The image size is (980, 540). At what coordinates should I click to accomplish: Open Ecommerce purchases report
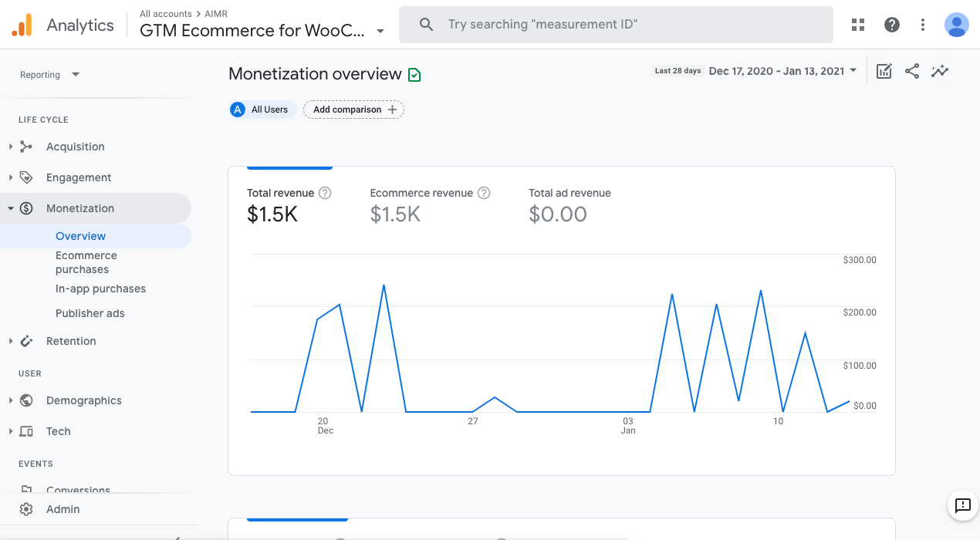click(86, 262)
